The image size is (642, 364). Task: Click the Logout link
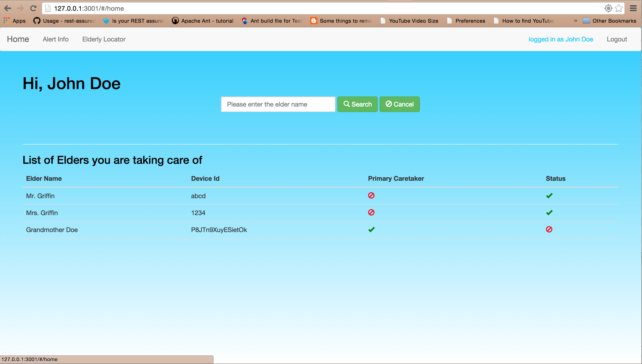pyautogui.click(x=617, y=39)
